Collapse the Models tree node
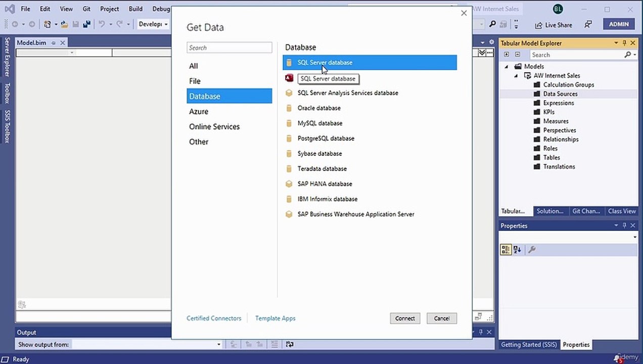The width and height of the screenshot is (643, 364). click(x=507, y=66)
